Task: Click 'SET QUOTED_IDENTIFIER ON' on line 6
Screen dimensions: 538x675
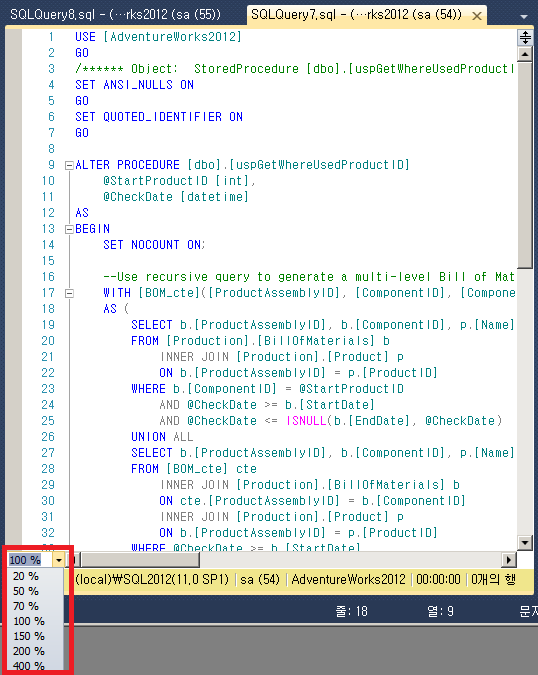Action: [159, 117]
